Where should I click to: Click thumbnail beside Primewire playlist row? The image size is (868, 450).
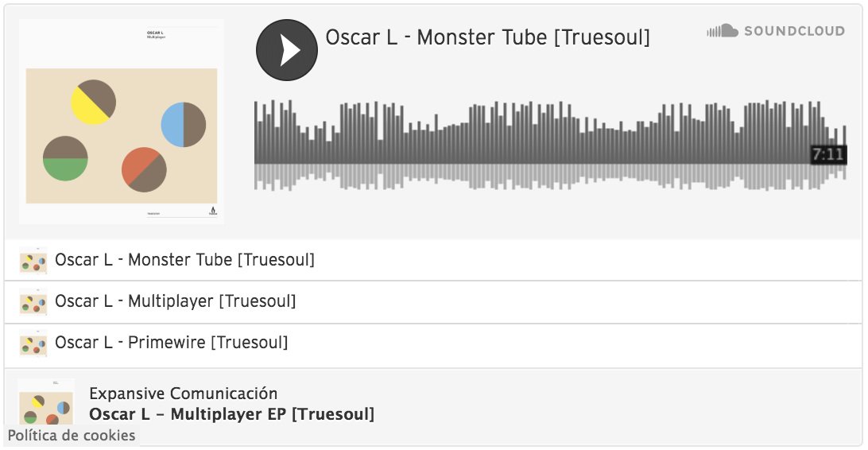[x=33, y=343]
